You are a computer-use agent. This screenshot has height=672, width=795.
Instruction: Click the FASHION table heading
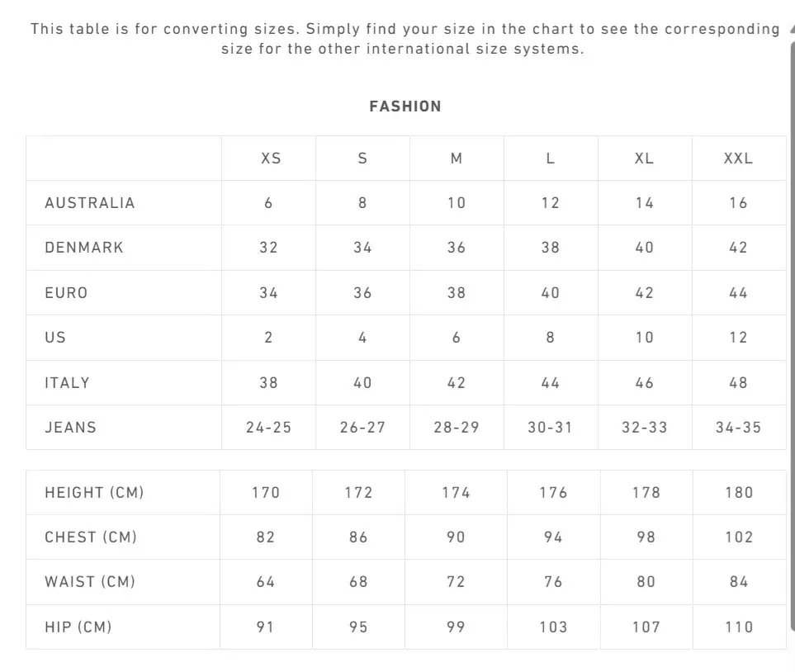405,106
